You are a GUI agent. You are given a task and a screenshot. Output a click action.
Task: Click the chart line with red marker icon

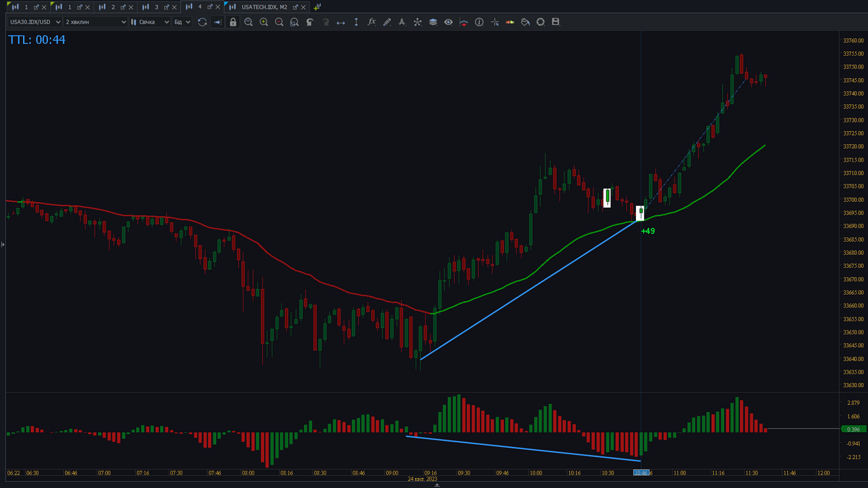pos(464,22)
